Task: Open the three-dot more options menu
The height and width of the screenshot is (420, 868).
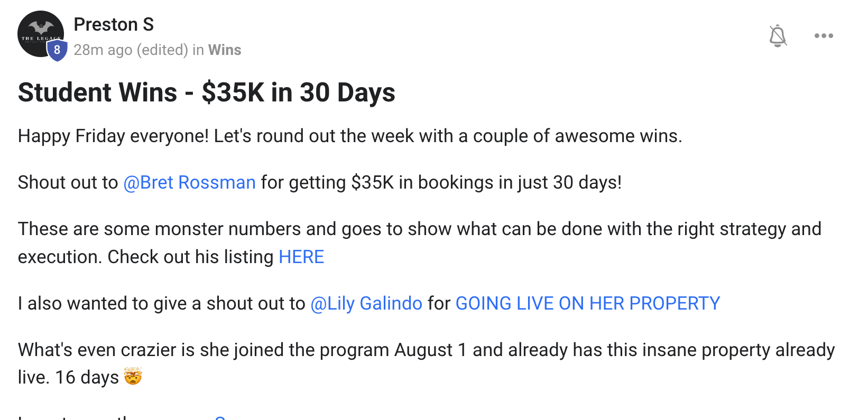Action: [x=824, y=36]
